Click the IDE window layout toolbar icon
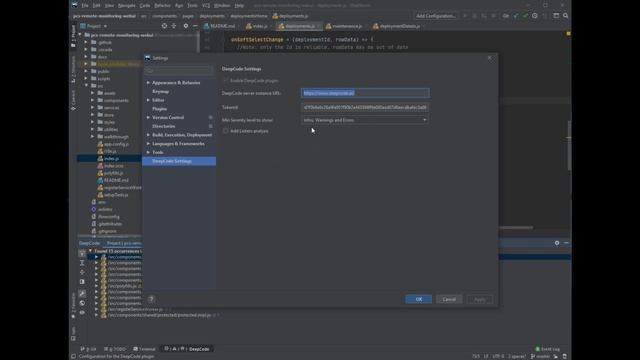 pyautogui.click(x=556, y=16)
